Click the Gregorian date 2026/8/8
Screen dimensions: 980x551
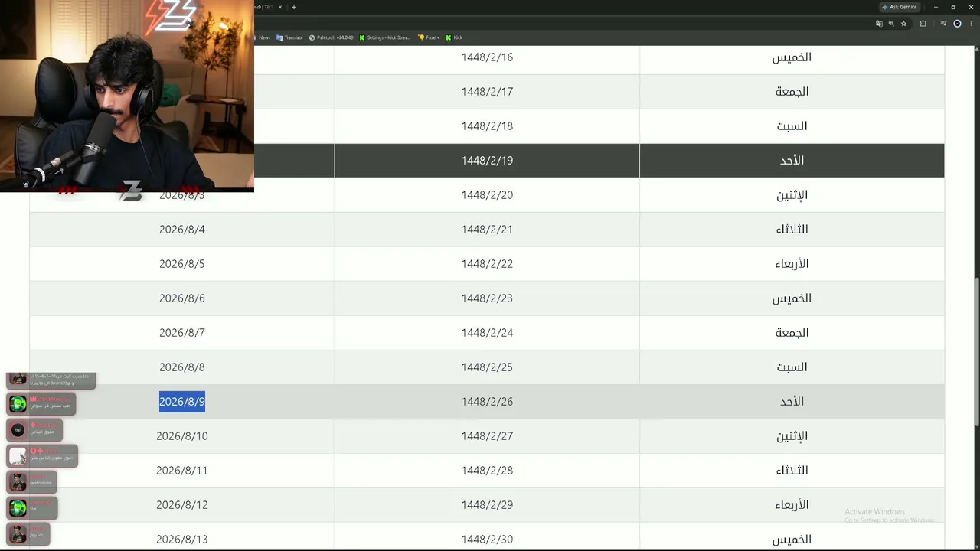(182, 367)
